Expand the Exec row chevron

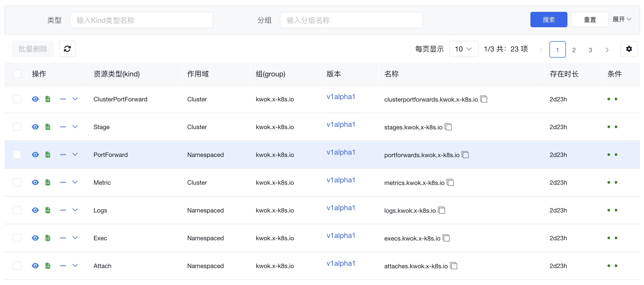75,238
